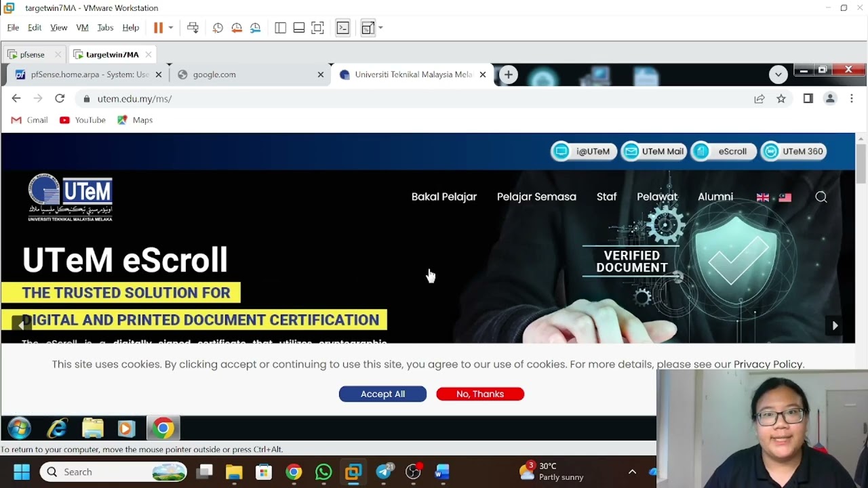The width and height of the screenshot is (868, 488).
Task: Close the google.com Chrome tab
Action: pos(321,75)
